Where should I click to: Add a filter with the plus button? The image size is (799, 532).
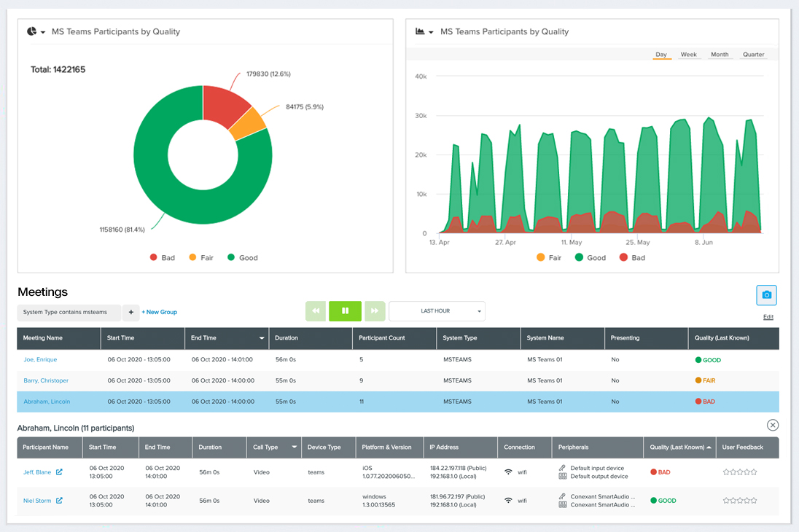click(131, 312)
